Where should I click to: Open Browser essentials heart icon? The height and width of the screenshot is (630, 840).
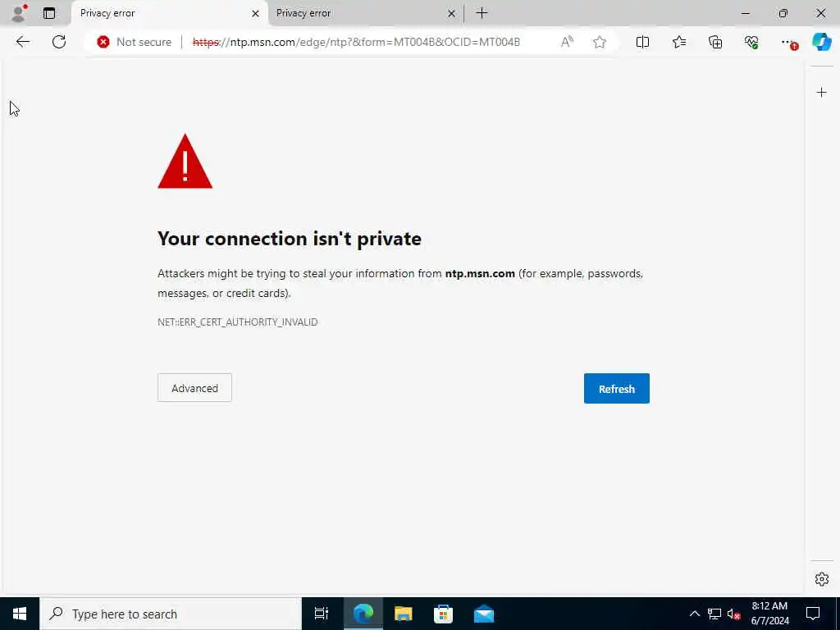click(x=751, y=42)
